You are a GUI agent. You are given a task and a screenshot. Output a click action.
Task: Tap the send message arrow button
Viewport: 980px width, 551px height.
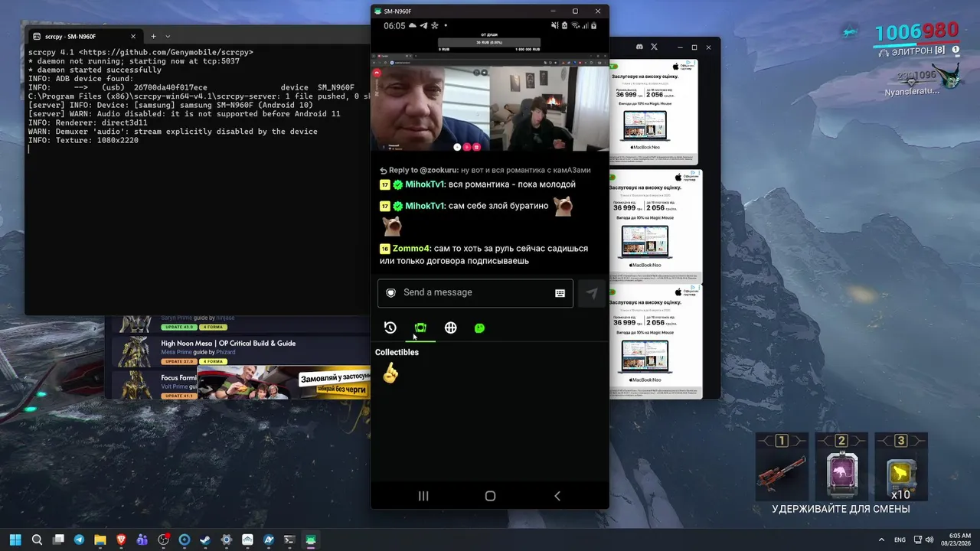point(592,293)
